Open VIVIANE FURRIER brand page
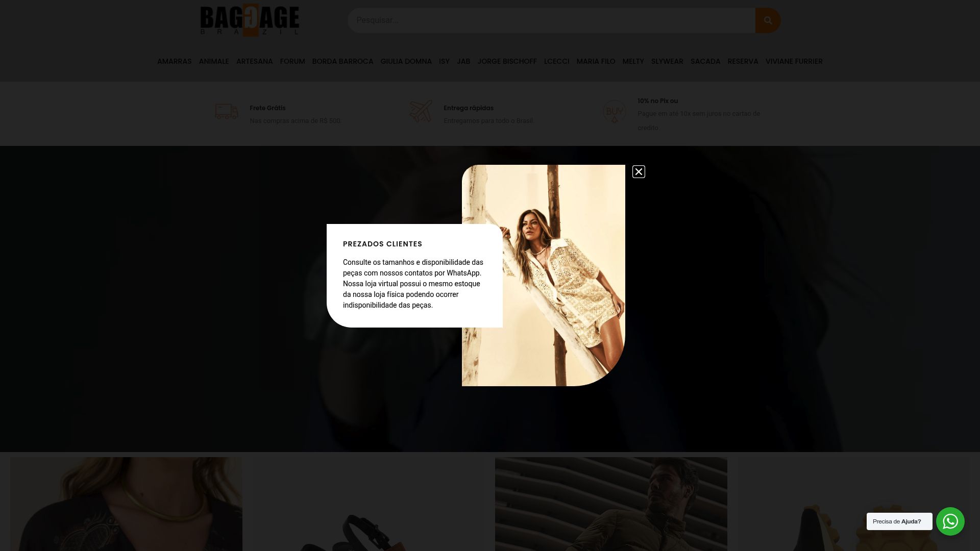The image size is (980, 551). tap(794, 61)
